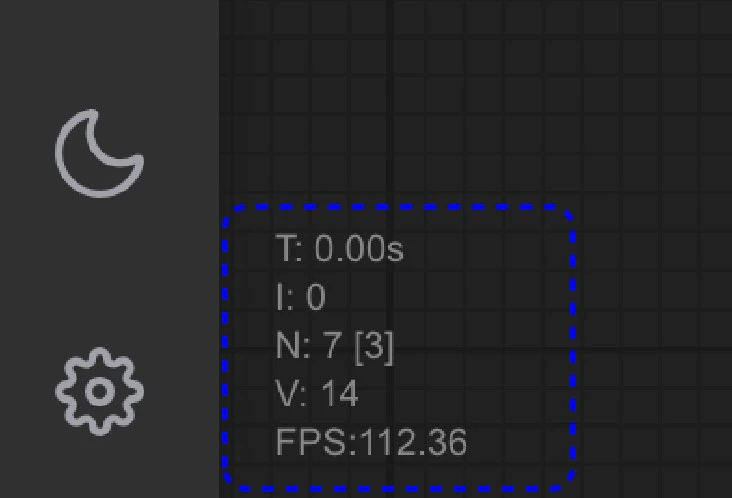The height and width of the screenshot is (498, 732).
Task: Click the N: 7 [3] node count line
Action: [x=335, y=346]
